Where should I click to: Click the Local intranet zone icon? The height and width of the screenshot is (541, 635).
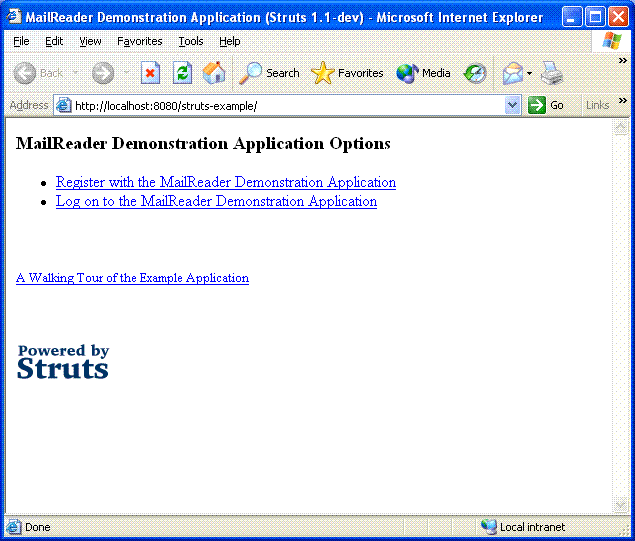tap(488, 526)
